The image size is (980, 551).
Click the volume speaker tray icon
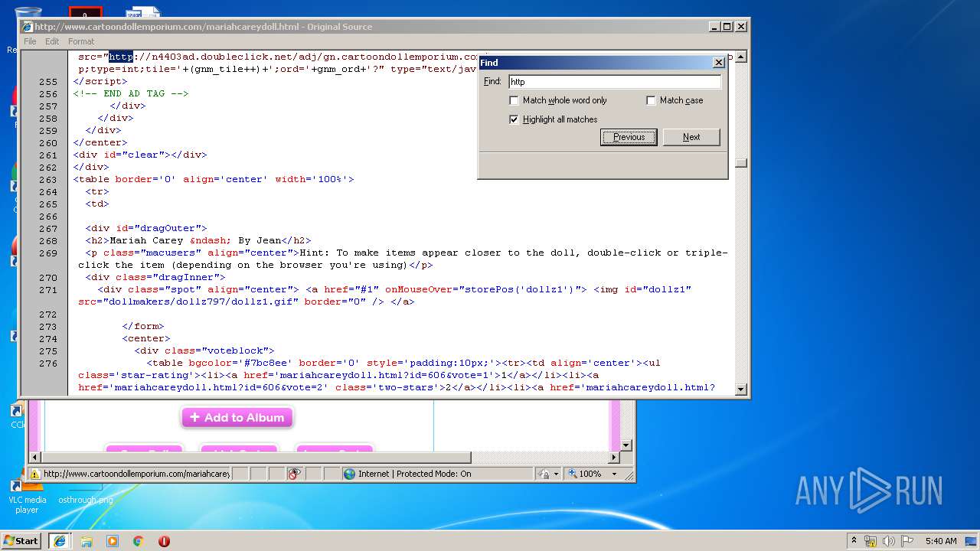tap(887, 541)
